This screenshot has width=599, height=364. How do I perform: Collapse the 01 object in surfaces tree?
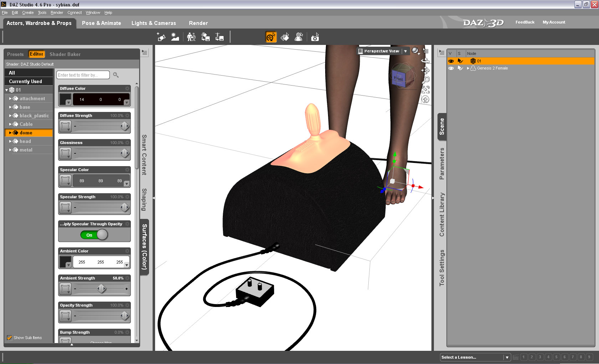[x=7, y=90]
